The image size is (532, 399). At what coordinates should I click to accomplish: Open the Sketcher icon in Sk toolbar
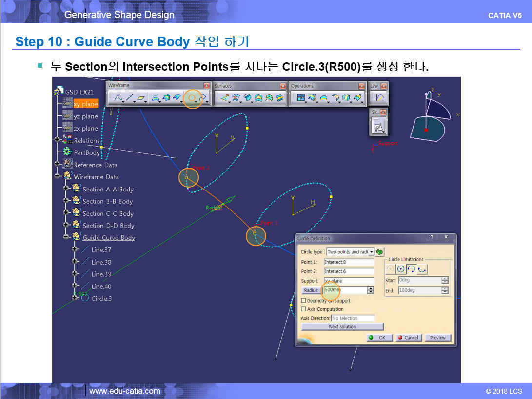pyautogui.click(x=378, y=127)
